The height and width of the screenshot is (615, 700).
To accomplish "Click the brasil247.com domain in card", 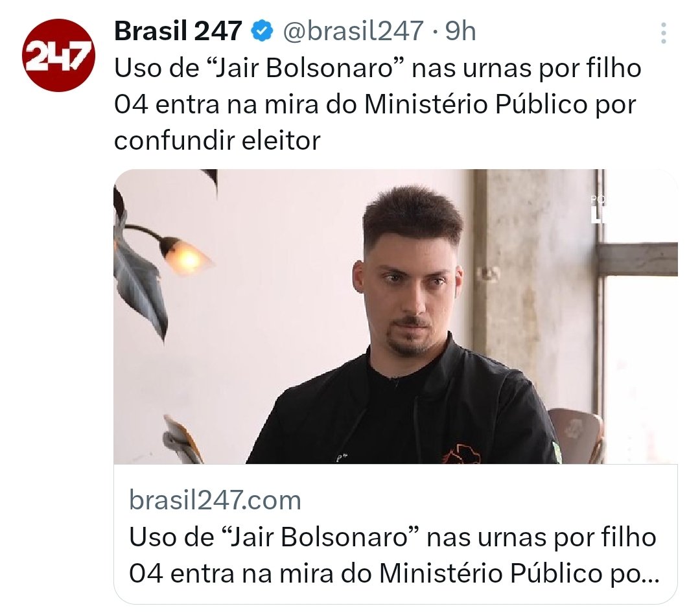I will coord(215,500).
